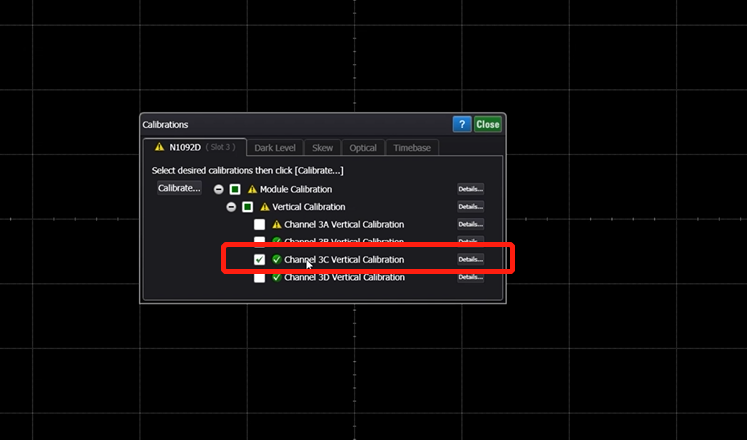Screen dimensions: 747x440
Task: Select the Channel 3A Vertical Calibration label
Action: click(344, 224)
